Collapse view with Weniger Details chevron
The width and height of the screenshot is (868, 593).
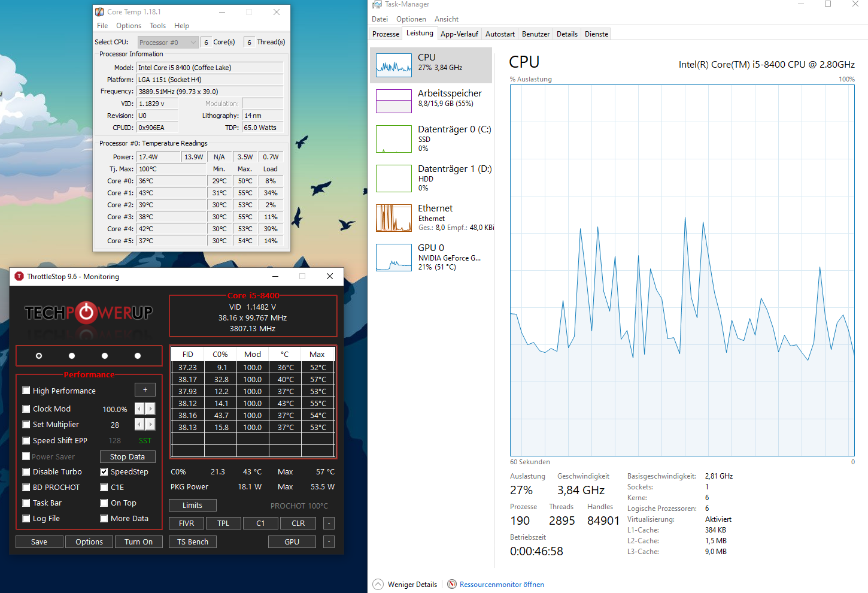(x=378, y=584)
